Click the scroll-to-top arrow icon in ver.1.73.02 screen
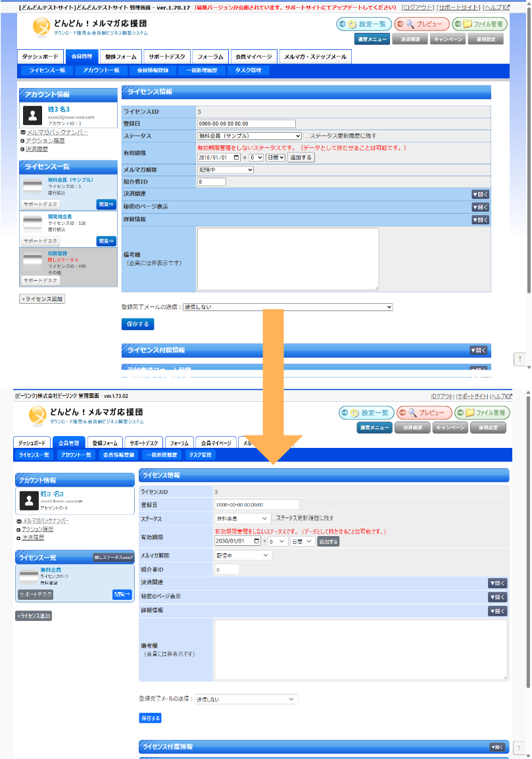The height and width of the screenshot is (759, 532). (x=520, y=748)
